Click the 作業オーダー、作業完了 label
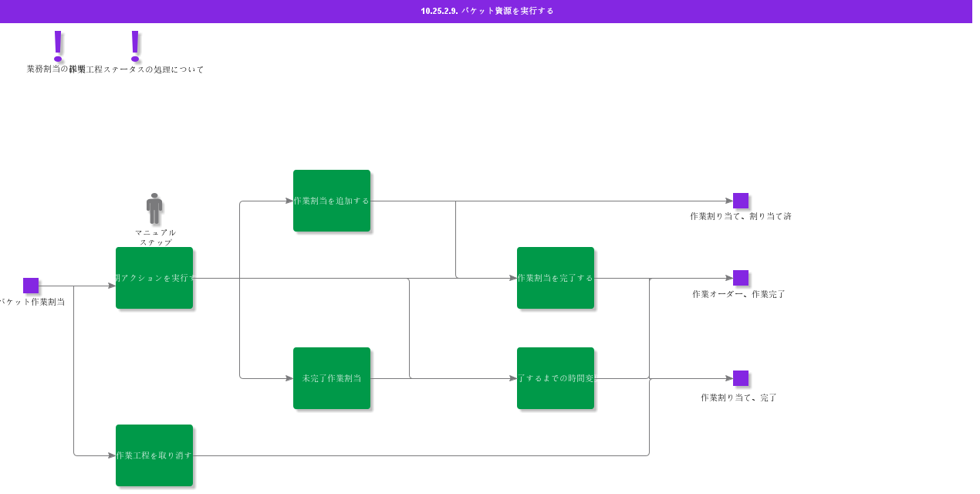 738,294
